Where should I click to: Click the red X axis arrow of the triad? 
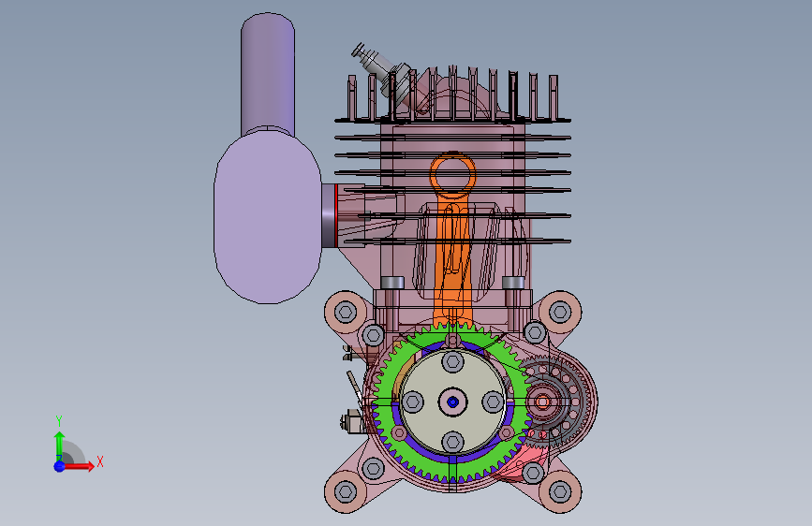(79, 466)
